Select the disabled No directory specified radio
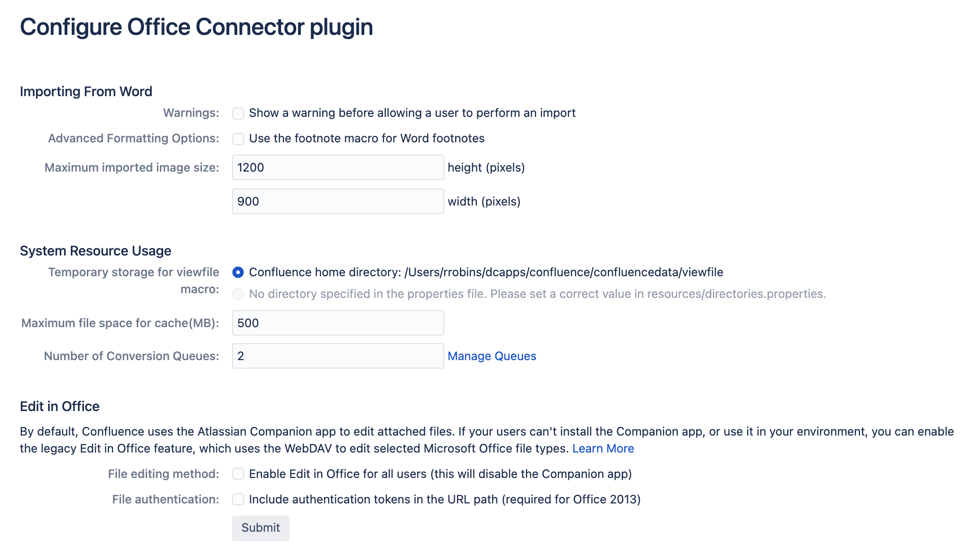Viewport: 967px width, 560px height. pos(238,294)
